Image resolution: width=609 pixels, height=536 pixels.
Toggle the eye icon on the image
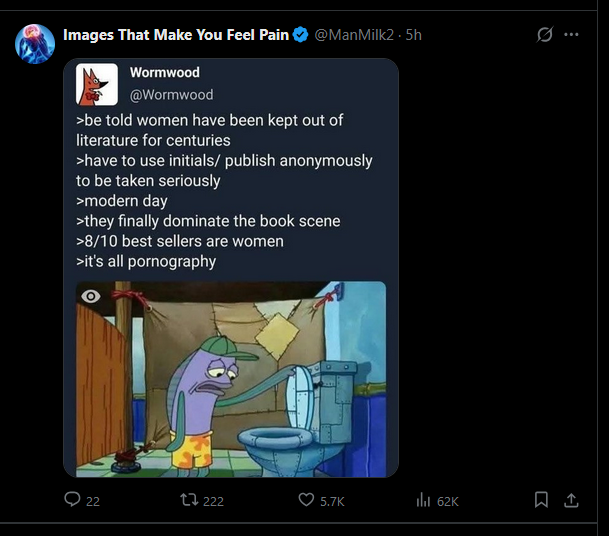[x=91, y=296]
